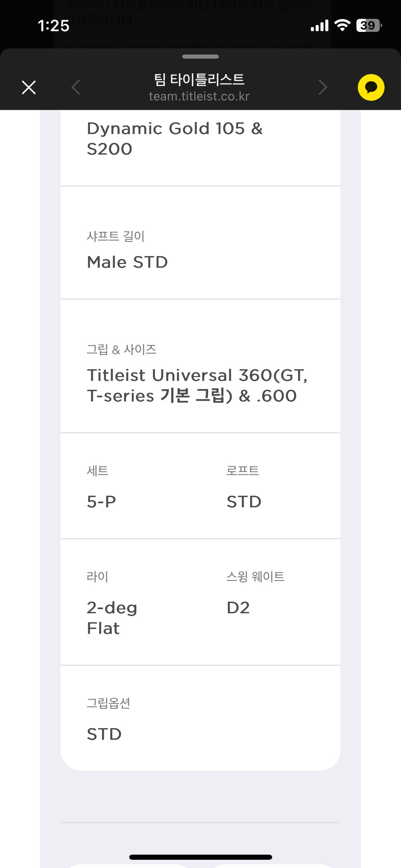Tap the sheet drag handle bar
The height and width of the screenshot is (868, 401).
200,57
